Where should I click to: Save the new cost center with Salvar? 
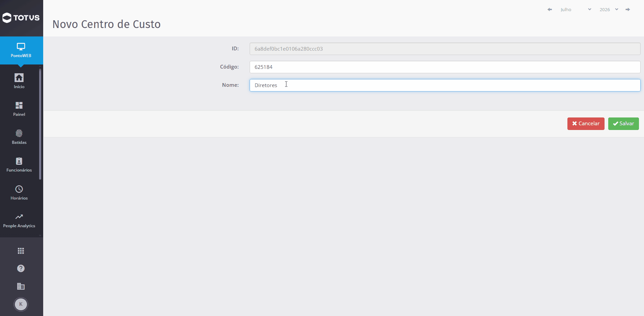[623, 124]
